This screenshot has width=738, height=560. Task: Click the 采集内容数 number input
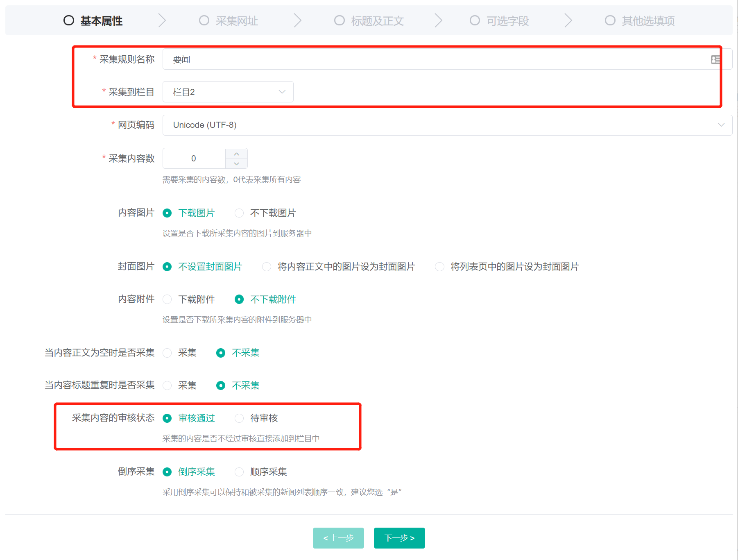[x=194, y=159]
